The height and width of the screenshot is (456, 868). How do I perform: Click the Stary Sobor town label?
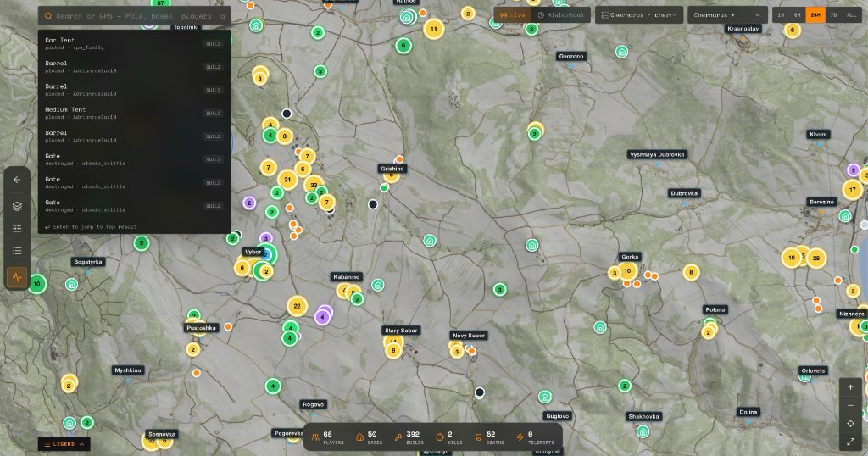(x=401, y=331)
